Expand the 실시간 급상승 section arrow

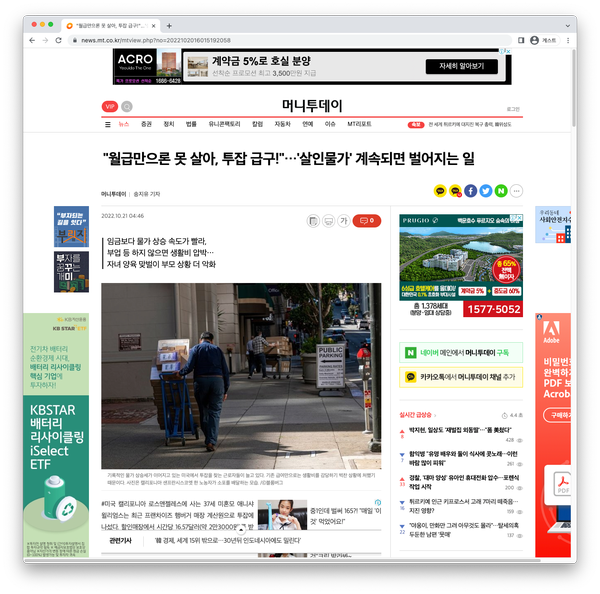point(435,415)
